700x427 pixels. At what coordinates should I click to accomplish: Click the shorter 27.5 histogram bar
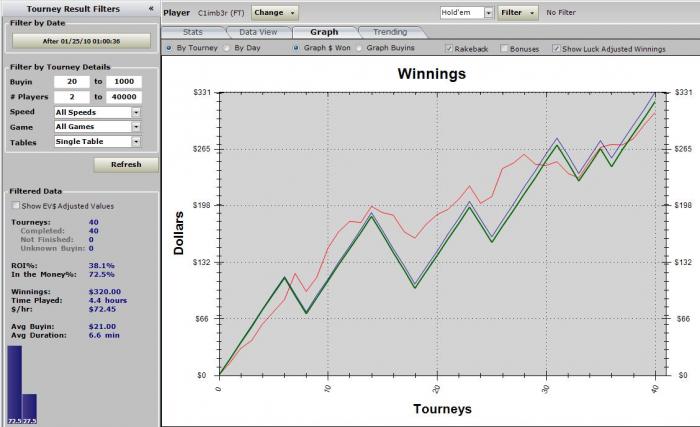pos(29,408)
